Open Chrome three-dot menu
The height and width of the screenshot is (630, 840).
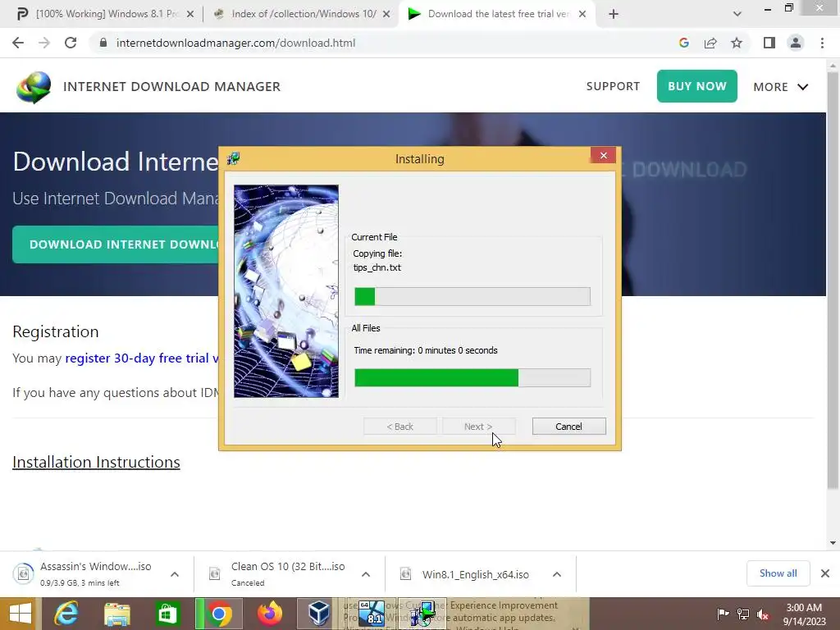[x=822, y=43]
